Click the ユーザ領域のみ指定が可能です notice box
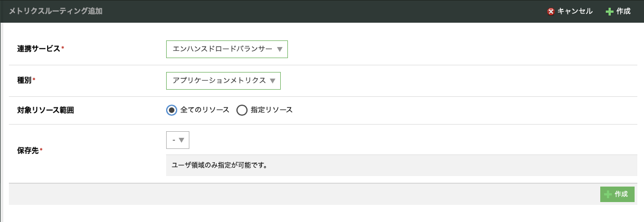Image resolution: width=644 pixels, height=222 pixels. pos(400,166)
